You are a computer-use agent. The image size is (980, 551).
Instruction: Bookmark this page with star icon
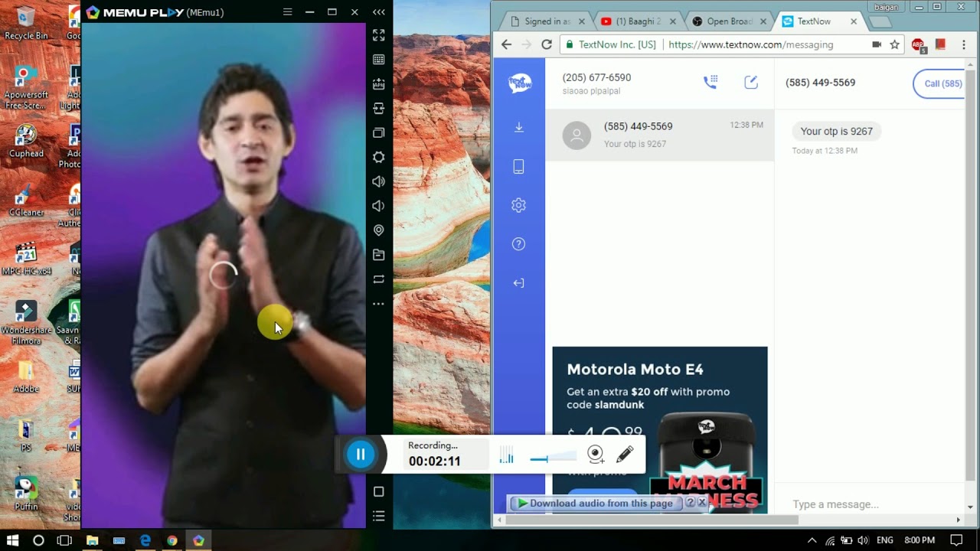point(894,44)
